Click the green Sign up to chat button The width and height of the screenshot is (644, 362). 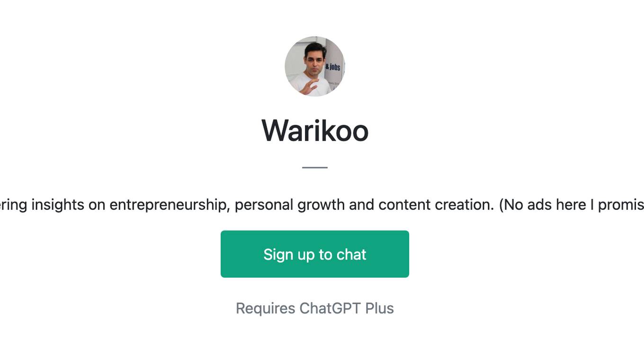point(315,254)
